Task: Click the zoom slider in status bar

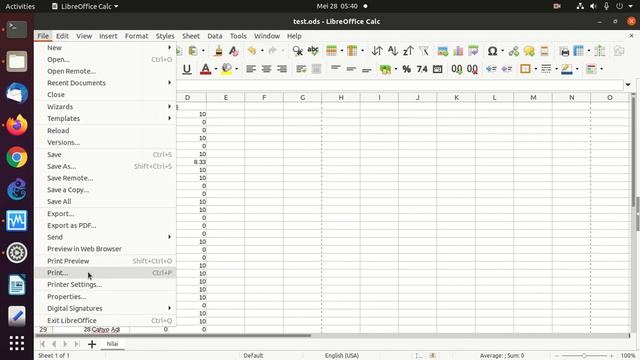Action: tap(584, 356)
